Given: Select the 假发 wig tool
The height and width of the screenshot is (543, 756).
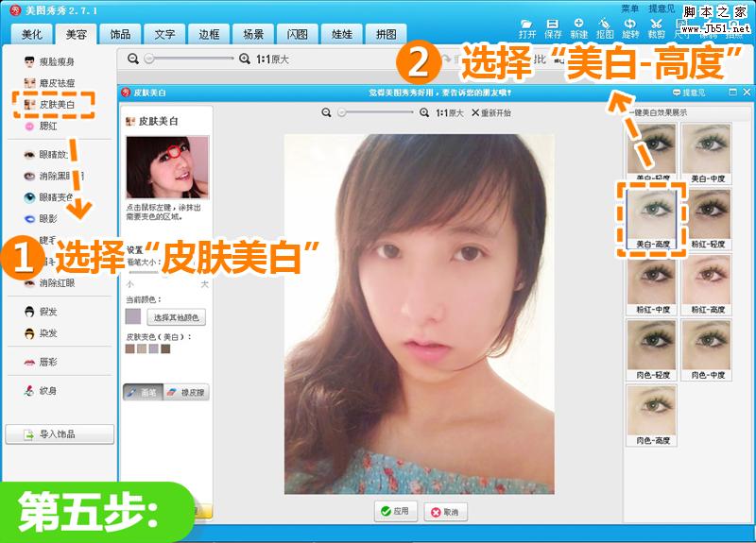Looking at the screenshot, I should (41, 312).
